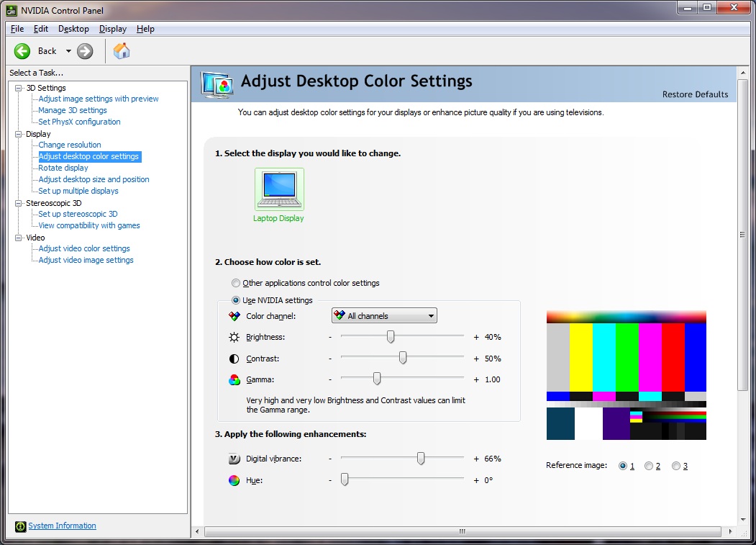This screenshot has height=545, width=756.
Task: Open the Help menu
Action: click(x=145, y=29)
